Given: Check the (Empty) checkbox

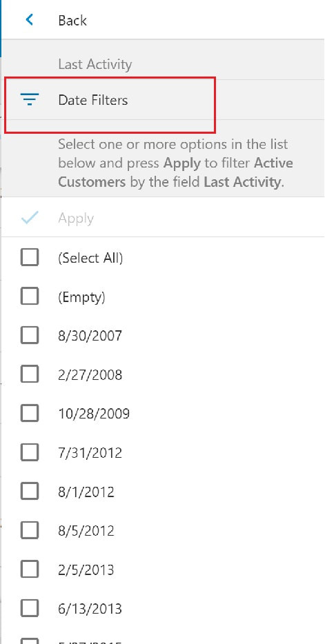Looking at the screenshot, I should tap(30, 296).
